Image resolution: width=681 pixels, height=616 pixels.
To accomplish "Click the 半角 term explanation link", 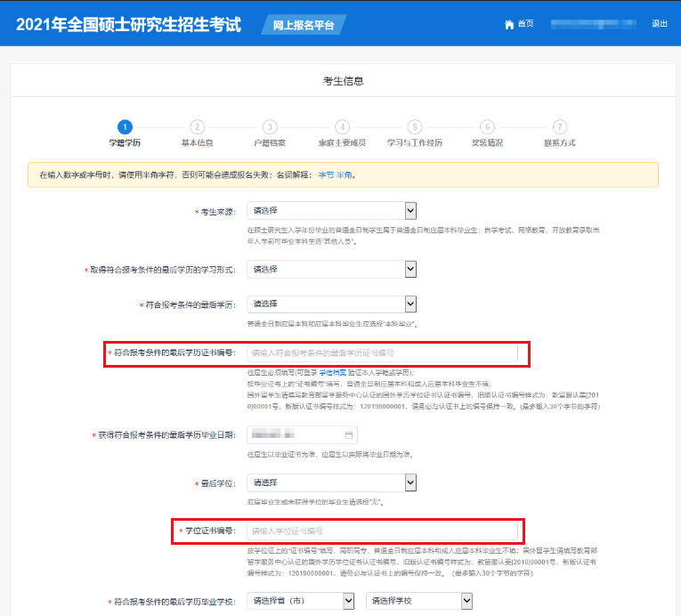I will [x=344, y=175].
